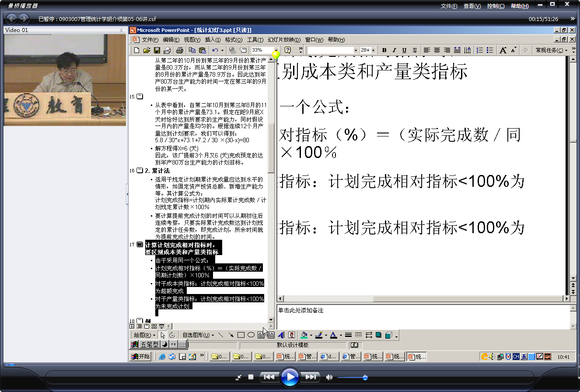Image resolution: width=580 pixels, height=392 pixels.
Task: Click the New document icon in PowerPoint toolbar
Action: pos(137,50)
